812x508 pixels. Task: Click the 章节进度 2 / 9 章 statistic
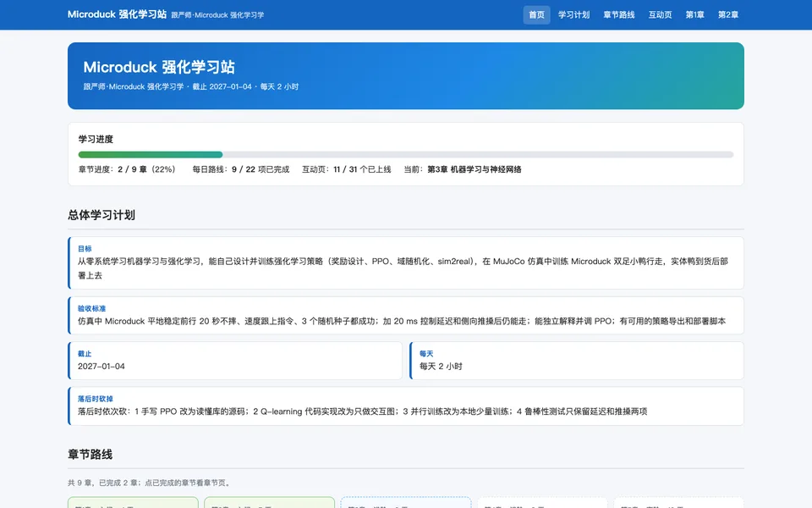tap(127, 169)
